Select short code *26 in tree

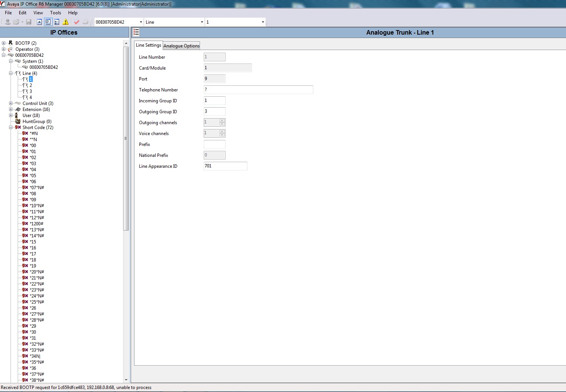(x=33, y=308)
